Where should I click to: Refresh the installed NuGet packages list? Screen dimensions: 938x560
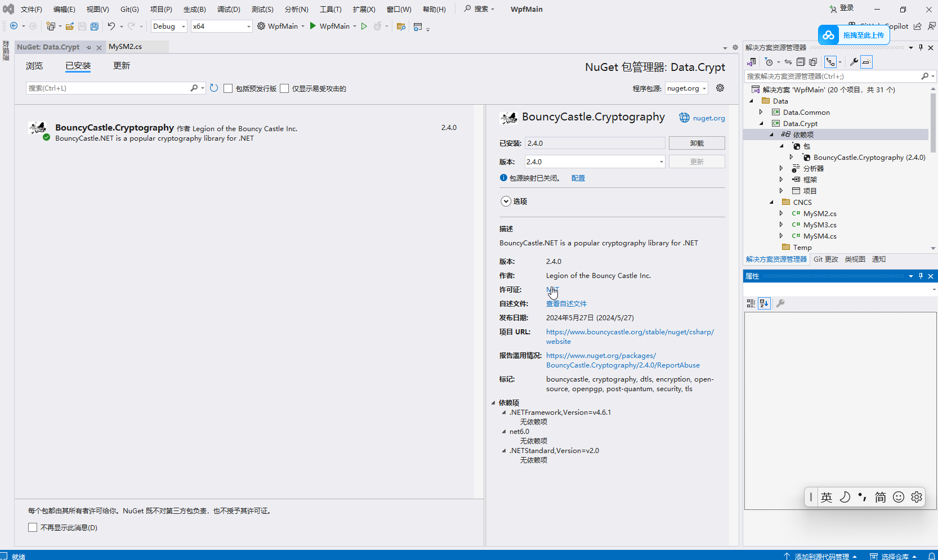point(213,88)
